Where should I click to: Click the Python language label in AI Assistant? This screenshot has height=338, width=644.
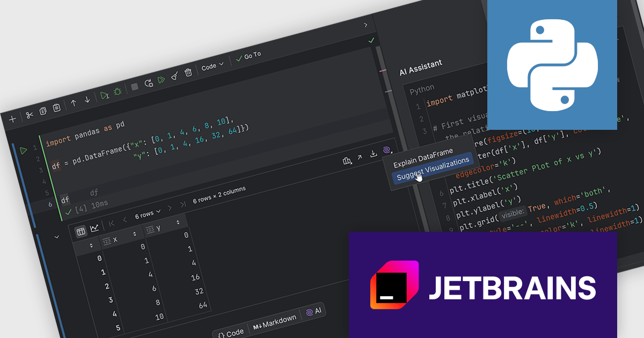[422, 90]
